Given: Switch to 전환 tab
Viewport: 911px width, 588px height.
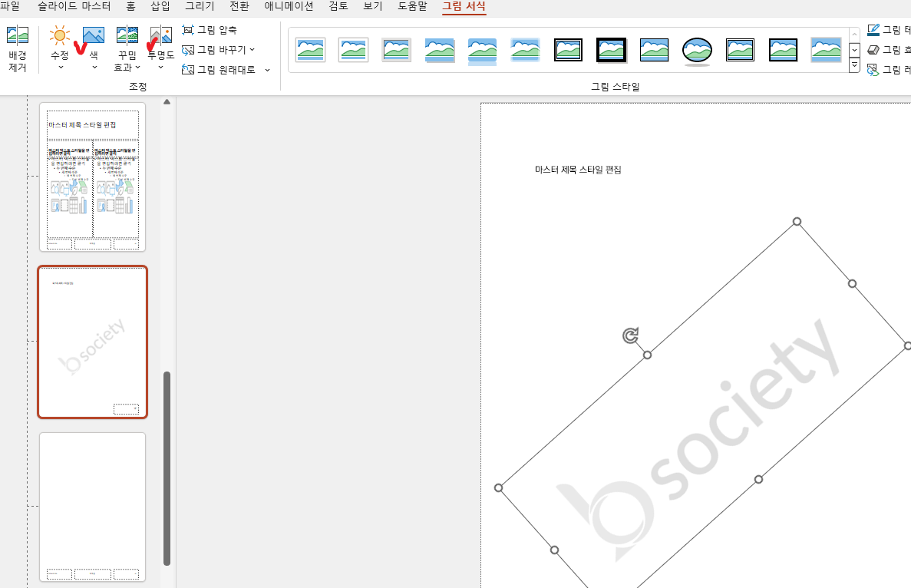Looking at the screenshot, I should pyautogui.click(x=239, y=6).
